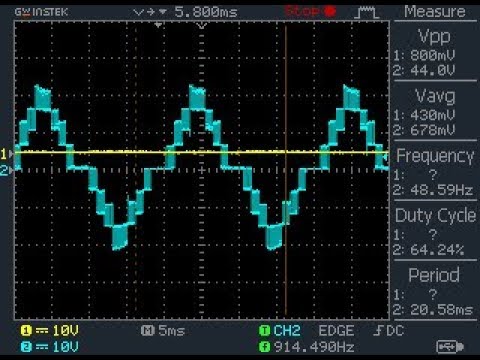Select the Vavg measurement item
Image resolution: width=480 pixels, height=360 pixels.
coord(435,96)
